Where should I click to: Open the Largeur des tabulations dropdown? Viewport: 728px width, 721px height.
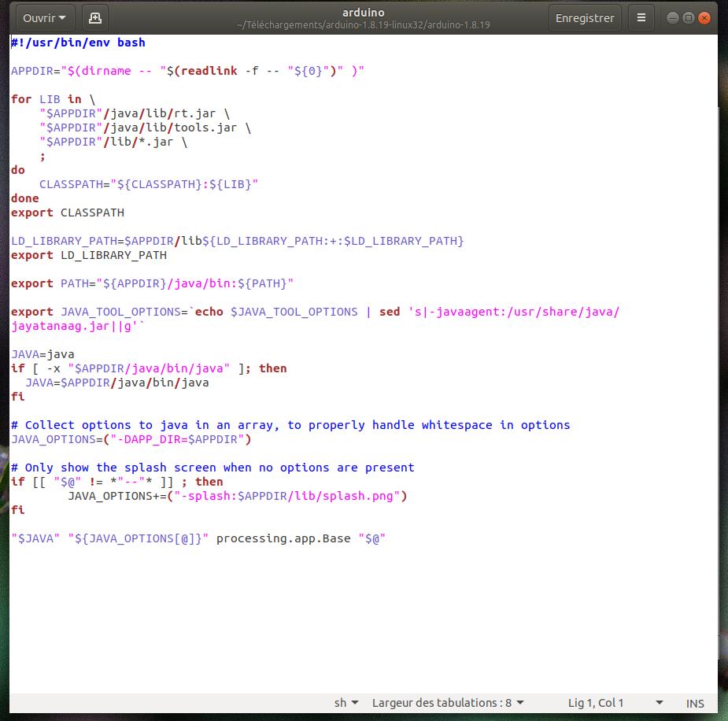click(448, 703)
